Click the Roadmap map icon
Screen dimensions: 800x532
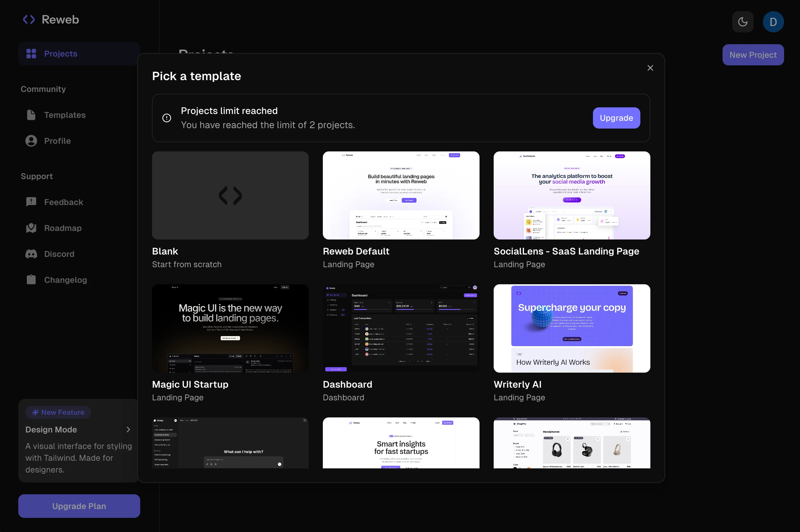click(x=31, y=228)
